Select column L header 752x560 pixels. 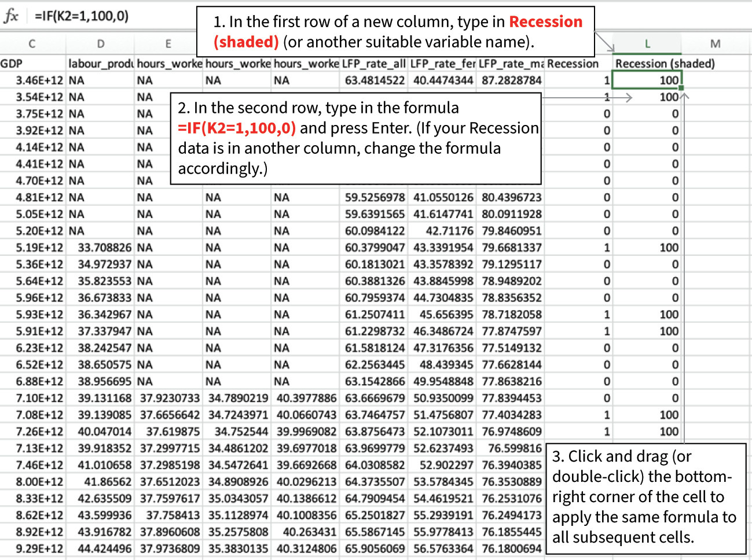647,44
